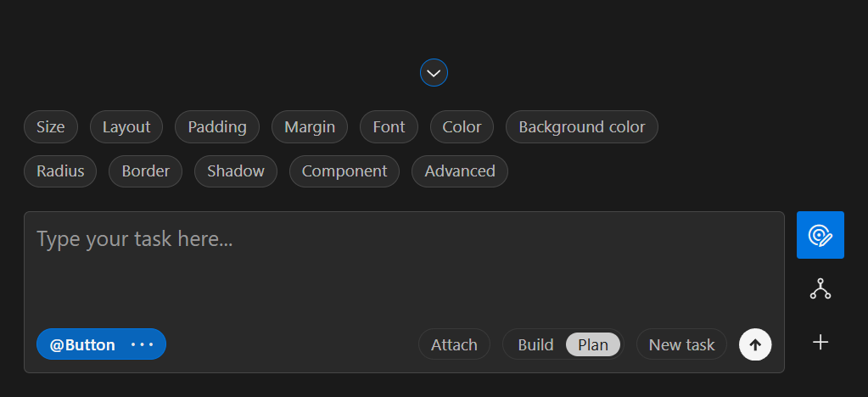Screen dimensions: 868x397
Task: Select the Size chip
Action: (51, 127)
